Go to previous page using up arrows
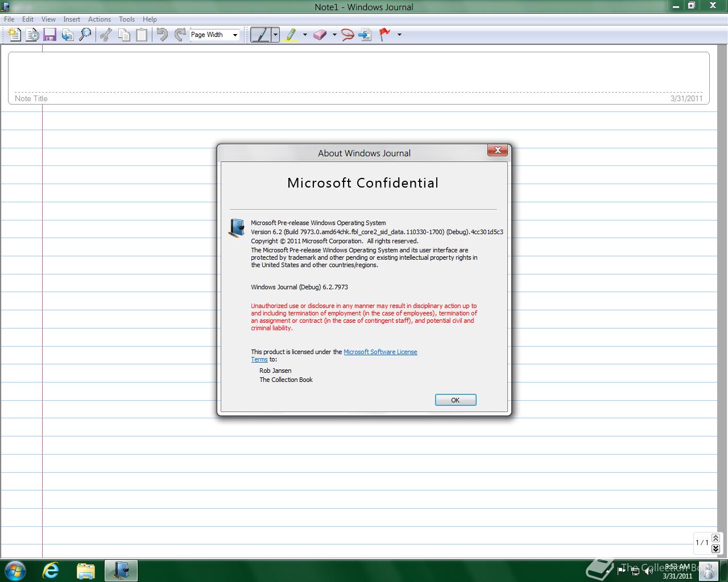Screen dimensions: 728x582 click(x=716, y=538)
